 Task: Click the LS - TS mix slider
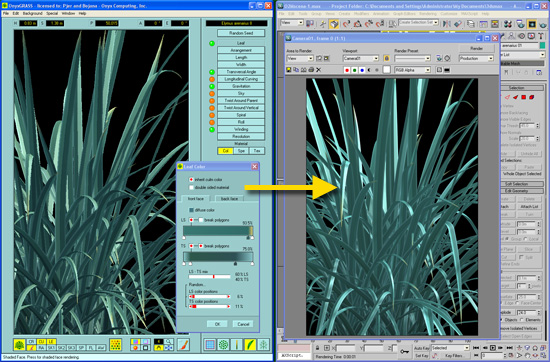point(209,277)
